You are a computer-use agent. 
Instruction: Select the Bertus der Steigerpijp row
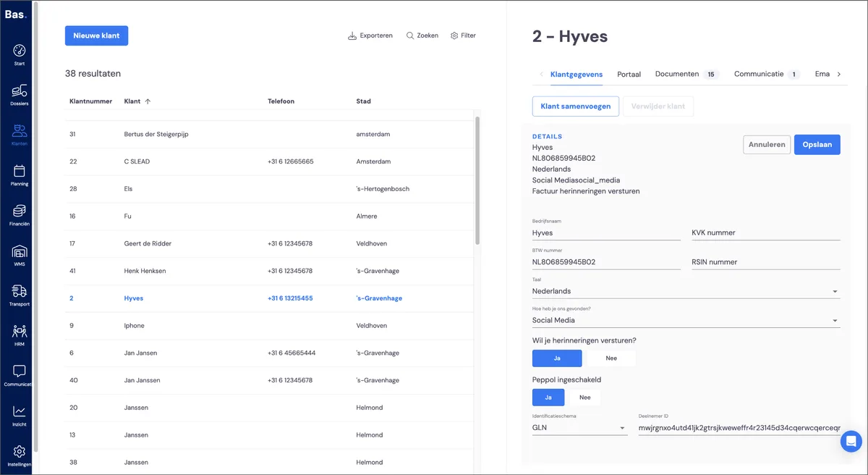269,134
